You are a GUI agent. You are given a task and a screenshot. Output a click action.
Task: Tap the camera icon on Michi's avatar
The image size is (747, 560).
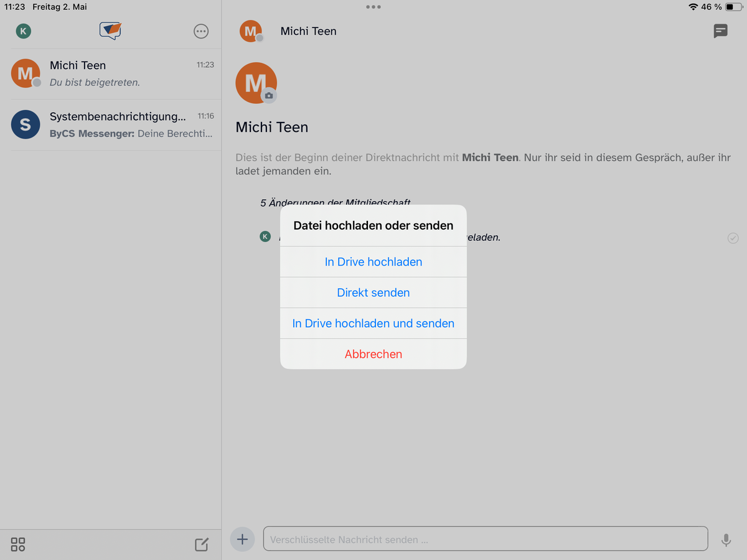269,96
